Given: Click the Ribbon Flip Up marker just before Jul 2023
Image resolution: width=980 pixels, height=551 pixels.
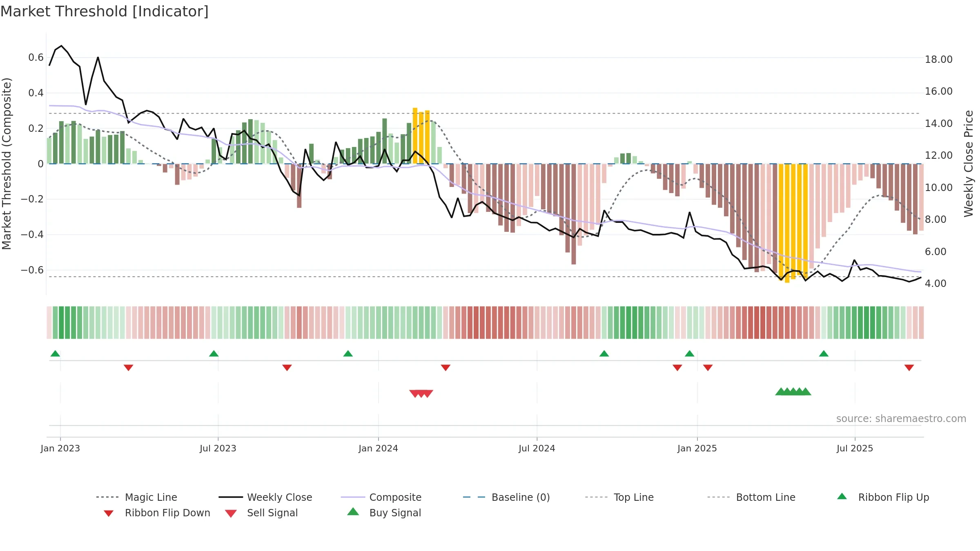Looking at the screenshot, I should pyautogui.click(x=214, y=353).
